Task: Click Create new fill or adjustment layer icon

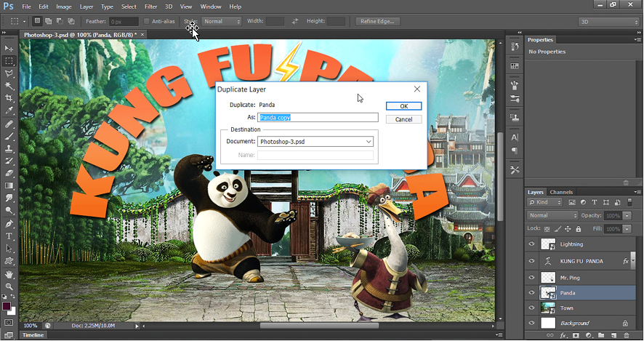Action: (588, 336)
